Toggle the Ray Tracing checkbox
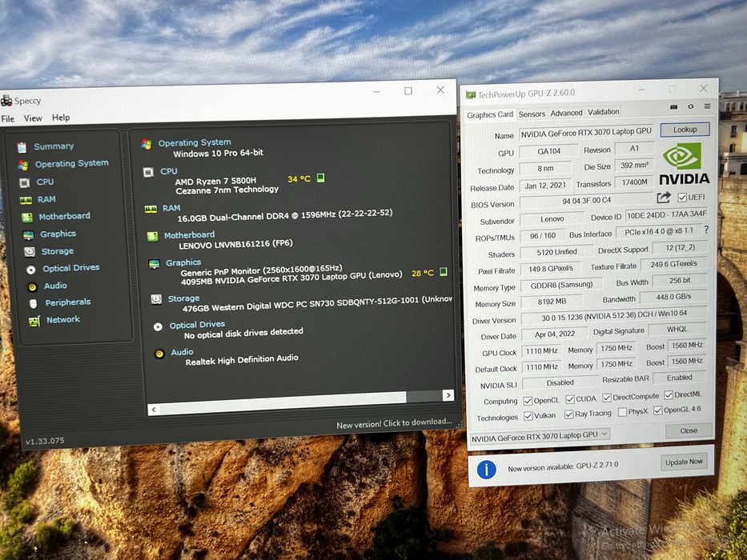The image size is (747, 560). [568, 414]
